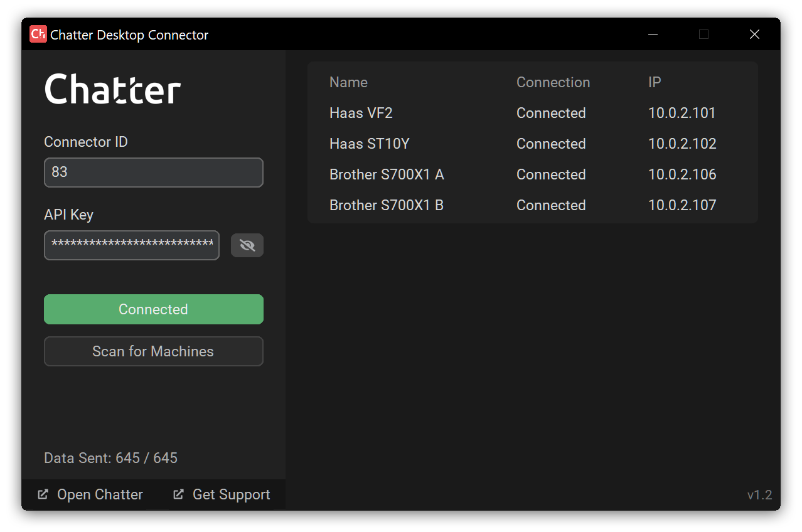Click the Chatter app icon in title bar
The width and height of the screenshot is (802, 532).
[x=38, y=35]
